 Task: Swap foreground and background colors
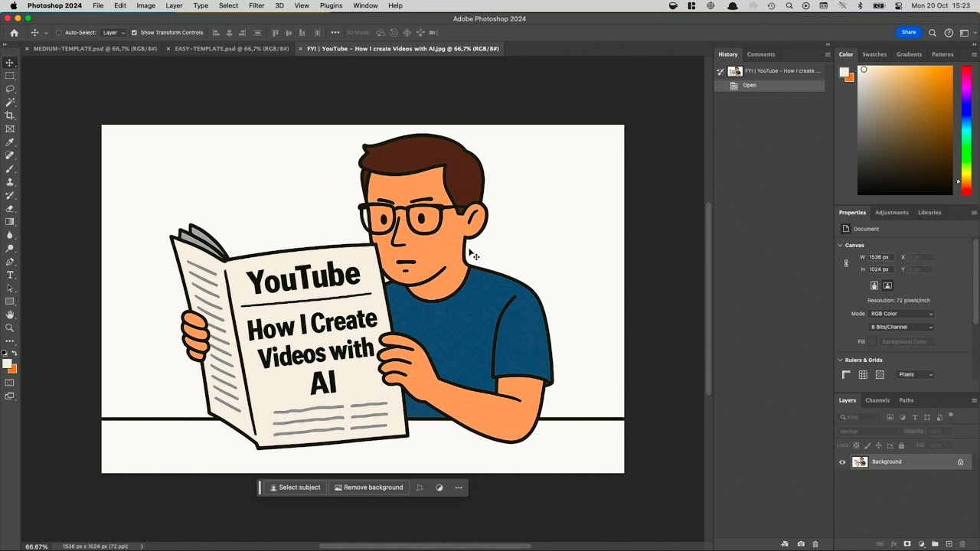(x=14, y=354)
